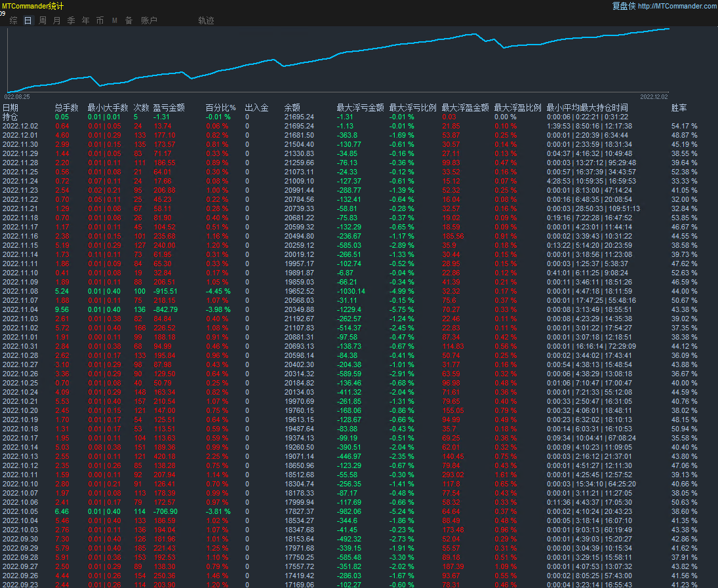Click the -4.45 % percentage value
This screenshot has height=588, width=718.
[x=218, y=291]
